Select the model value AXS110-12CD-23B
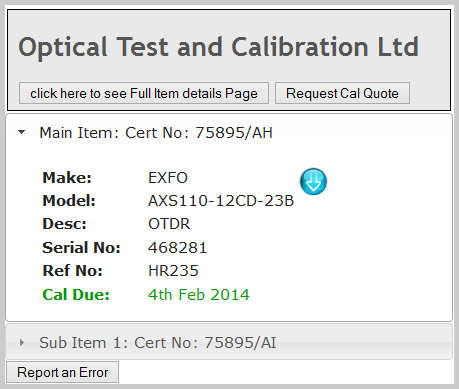Viewport: 459px width, 389px height. click(221, 201)
